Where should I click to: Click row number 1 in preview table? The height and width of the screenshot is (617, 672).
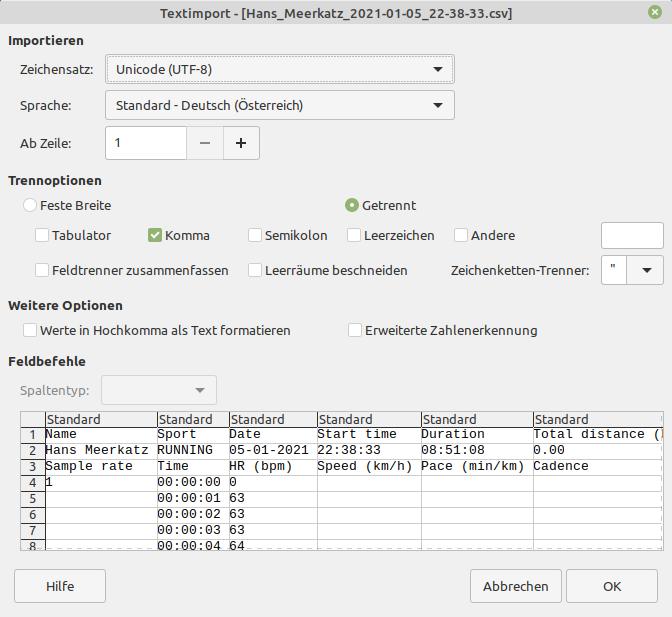click(33, 435)
